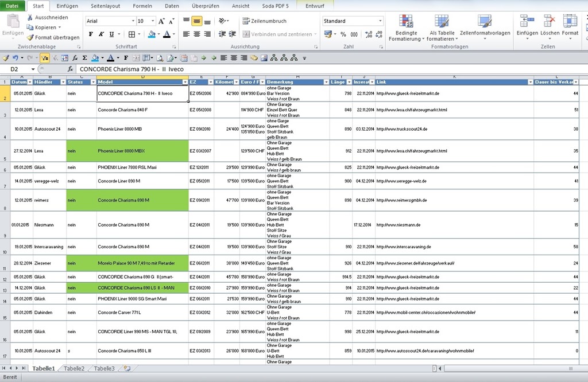Open the Tabelle2 sheet tab
The width and height of the screenshot is (588, 382).
click(x=74, y=368)
